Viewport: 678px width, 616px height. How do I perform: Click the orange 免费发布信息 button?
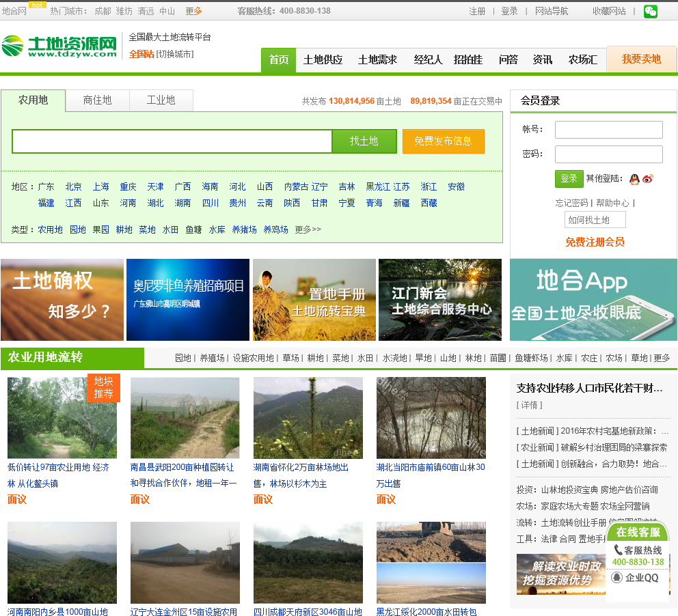pos(443,141)
